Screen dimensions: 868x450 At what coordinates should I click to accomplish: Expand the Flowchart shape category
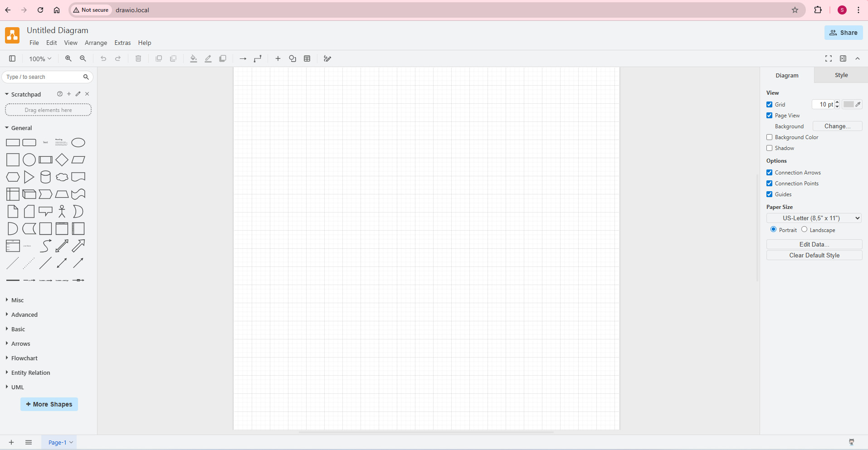coord(24,358)
